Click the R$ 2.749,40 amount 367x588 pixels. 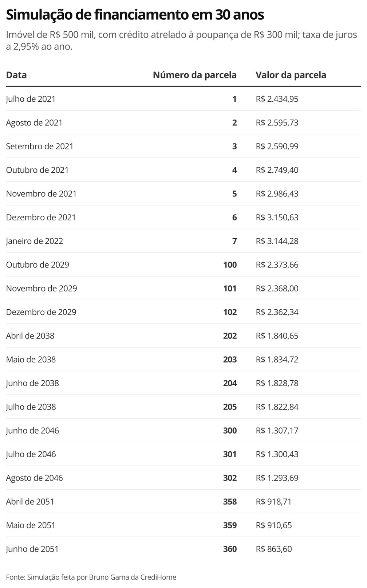point(277,170)
